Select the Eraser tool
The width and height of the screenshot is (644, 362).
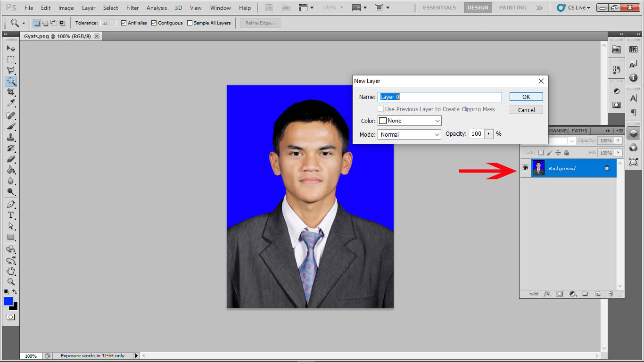tap(11, 159)
